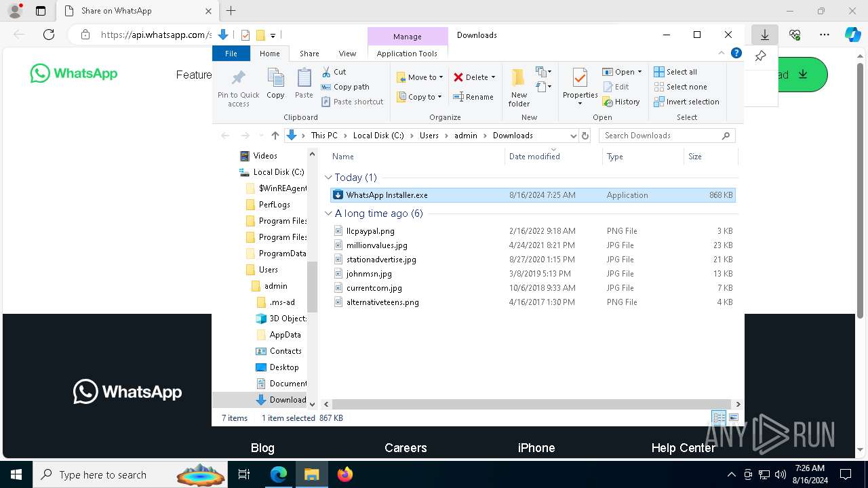This screenshot has width=868, height=488.
Task: Open the Careers link on WhatsApp page
Action: click(x=406, y=448)
